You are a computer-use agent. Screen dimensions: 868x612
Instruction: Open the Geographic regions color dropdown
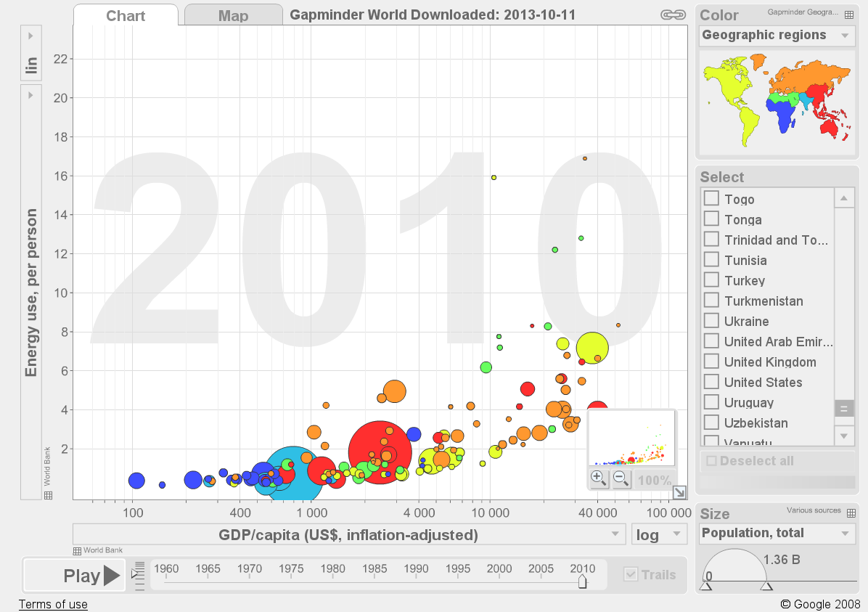pyautogui.click(x=777, y=36)
